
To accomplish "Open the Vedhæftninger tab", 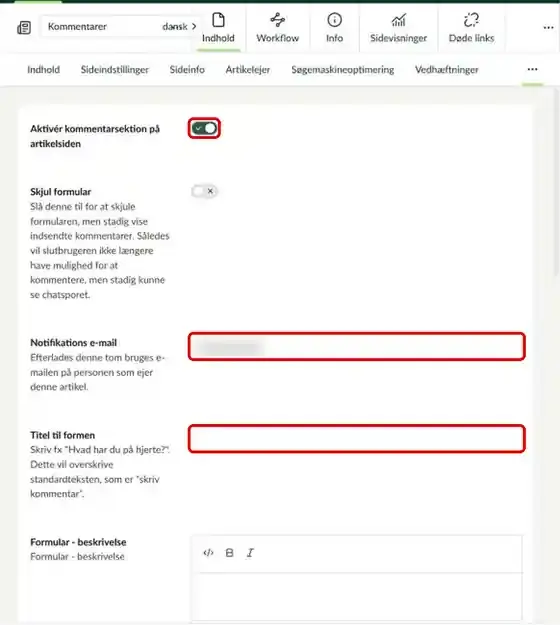I will point(446,69).
